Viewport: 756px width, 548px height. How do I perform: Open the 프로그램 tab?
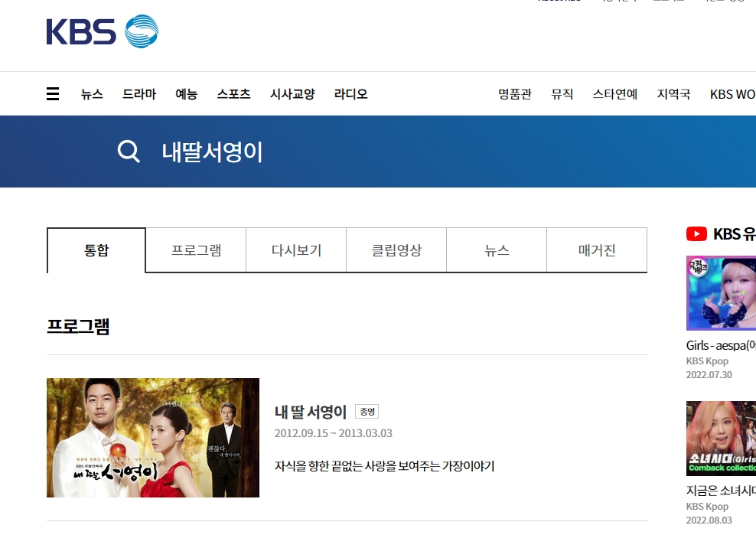[x=195, y=250]
